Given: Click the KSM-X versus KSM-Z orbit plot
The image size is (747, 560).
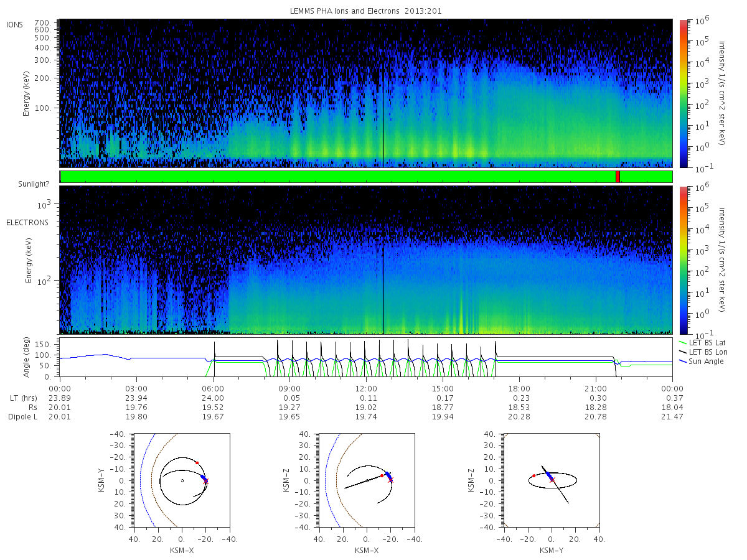Looking at the screenshot, I should pyautogui.click(x=366, y=480).
